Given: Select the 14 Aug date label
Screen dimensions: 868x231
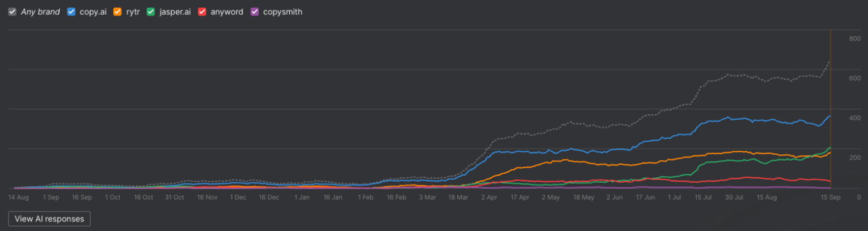Looking at the screenshot, I should [18, 197].
